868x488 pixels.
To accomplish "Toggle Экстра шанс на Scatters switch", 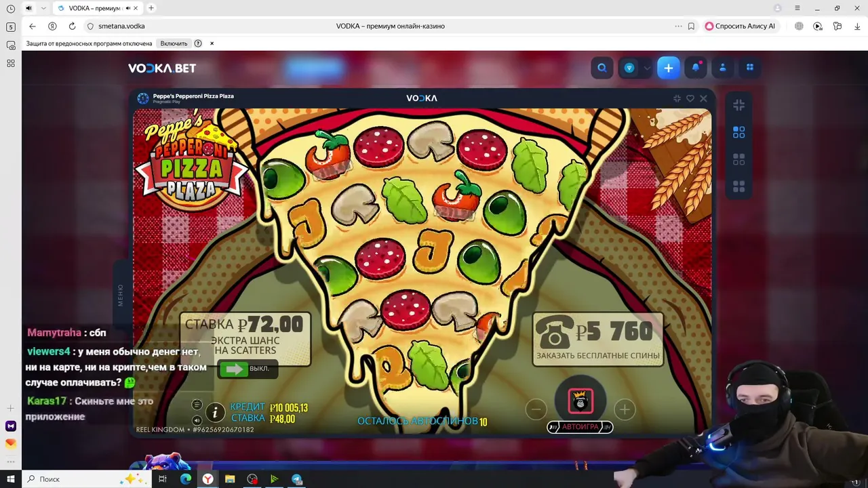I will coord(248,369).
